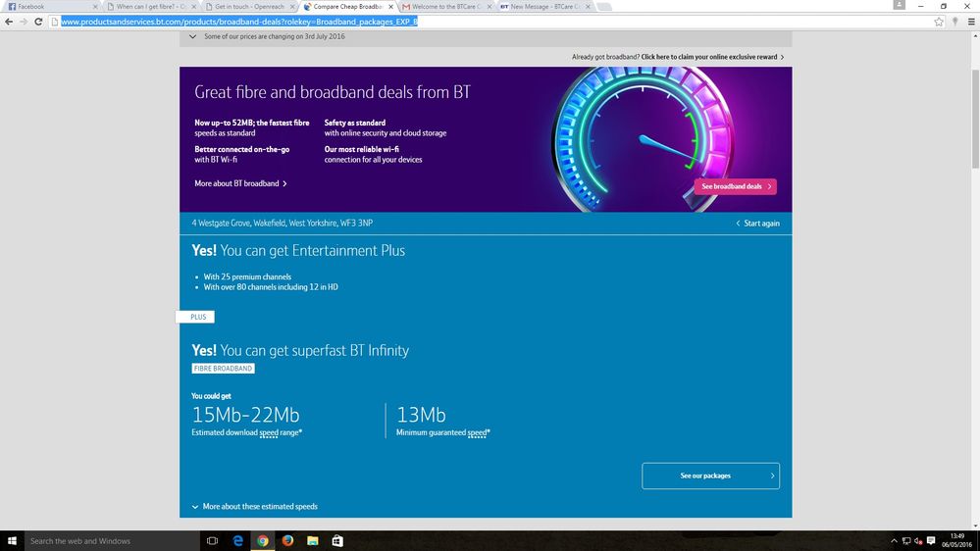Show hidden system tray icons

(894, 540)
